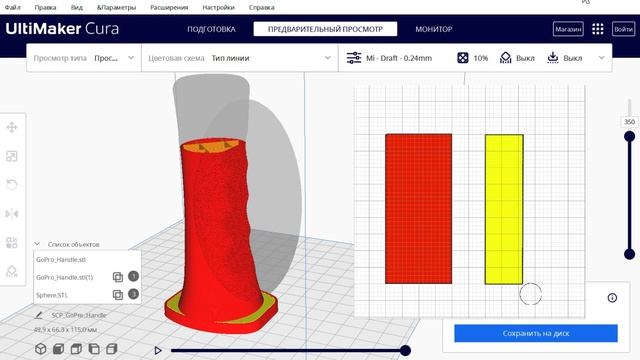The height and width of the screenshot is (360, 640).
Task: Expand the print settings panel chevron
Action: pos(601,58)
